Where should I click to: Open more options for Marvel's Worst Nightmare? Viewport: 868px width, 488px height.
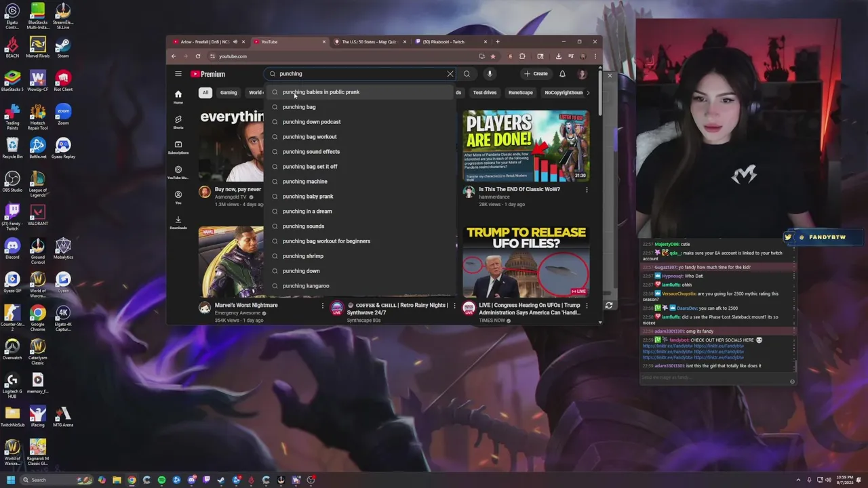click(322, 306)
